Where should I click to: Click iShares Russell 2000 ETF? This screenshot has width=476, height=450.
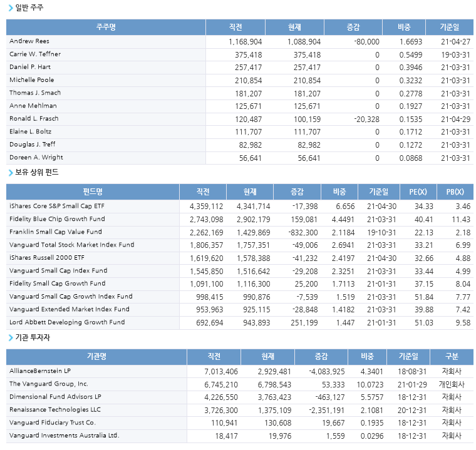[x=47, y=258]
